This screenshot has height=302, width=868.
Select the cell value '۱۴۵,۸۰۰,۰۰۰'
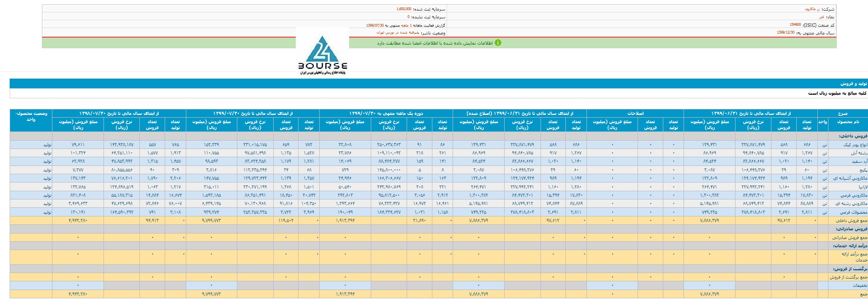tap(389, 170)
